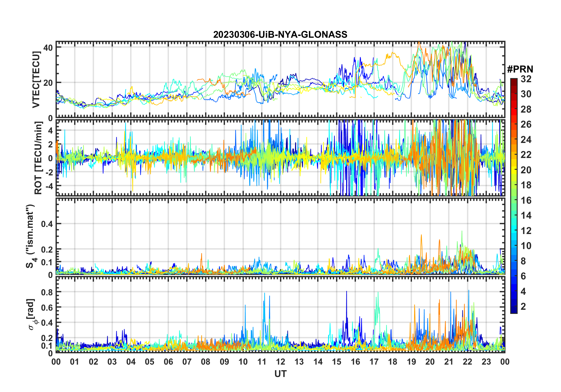Click the 0.4 tick on the S4 axis
561x392 pixels.
coord(47,224)
